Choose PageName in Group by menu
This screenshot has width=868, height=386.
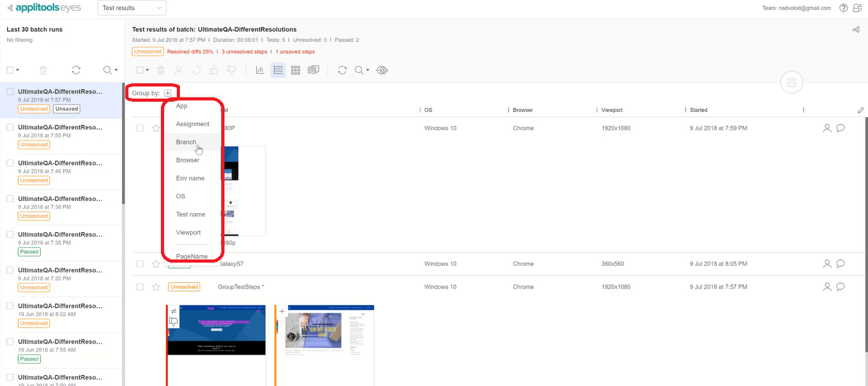tap(193, 256)
